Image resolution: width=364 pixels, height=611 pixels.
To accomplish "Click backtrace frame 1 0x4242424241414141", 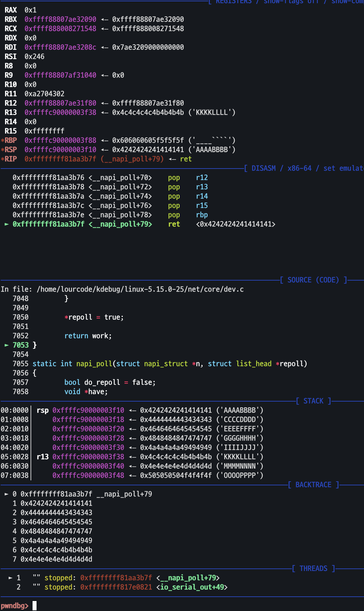I will click(x=52, y=503).
